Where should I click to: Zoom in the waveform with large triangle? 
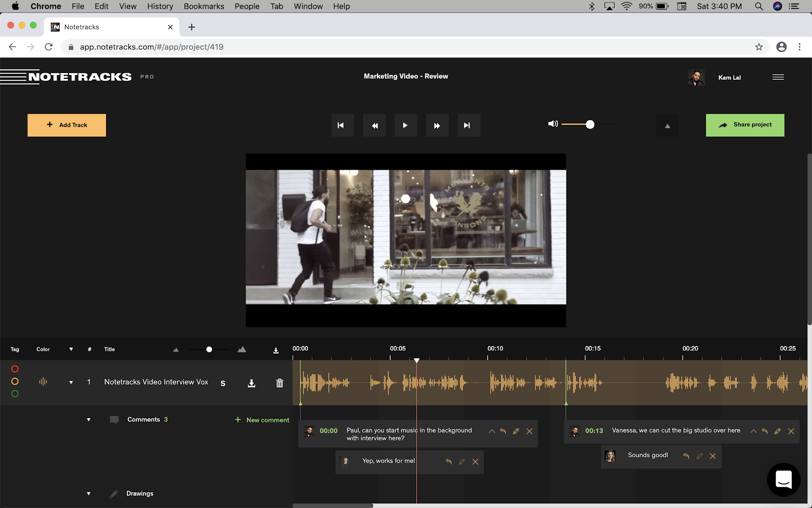click(242, 349)
